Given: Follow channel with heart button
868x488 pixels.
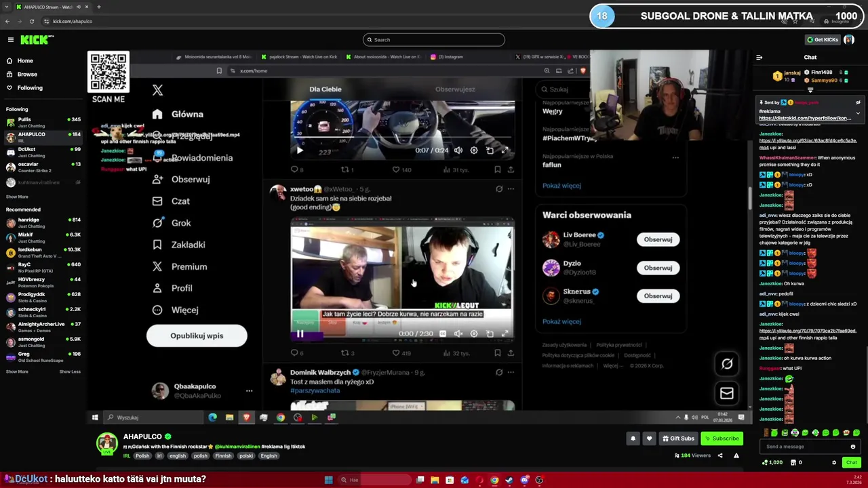Looking at the screenshot, I should [649, 439].
